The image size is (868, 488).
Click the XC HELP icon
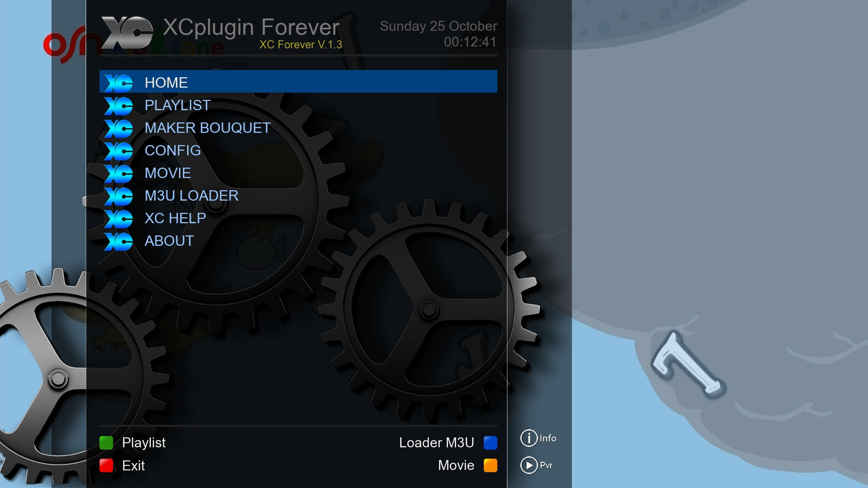click(x=119, y=217)
